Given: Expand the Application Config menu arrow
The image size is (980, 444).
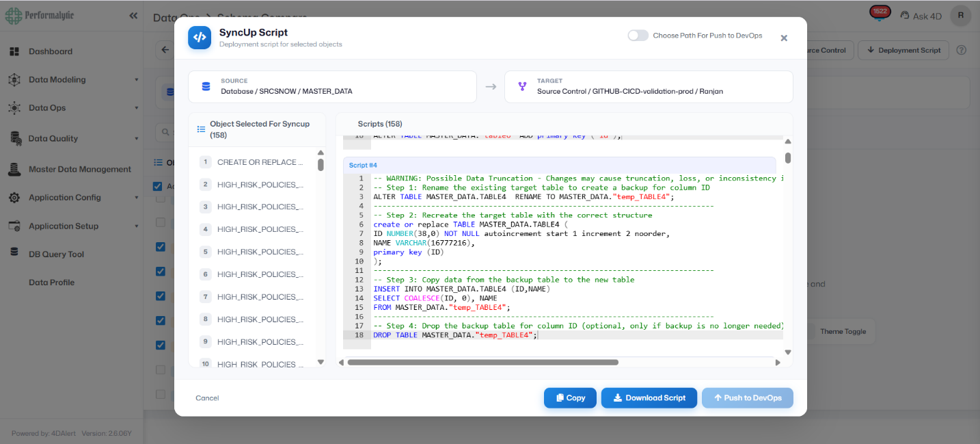Looking at the screenshot, I should click(136, 198).
